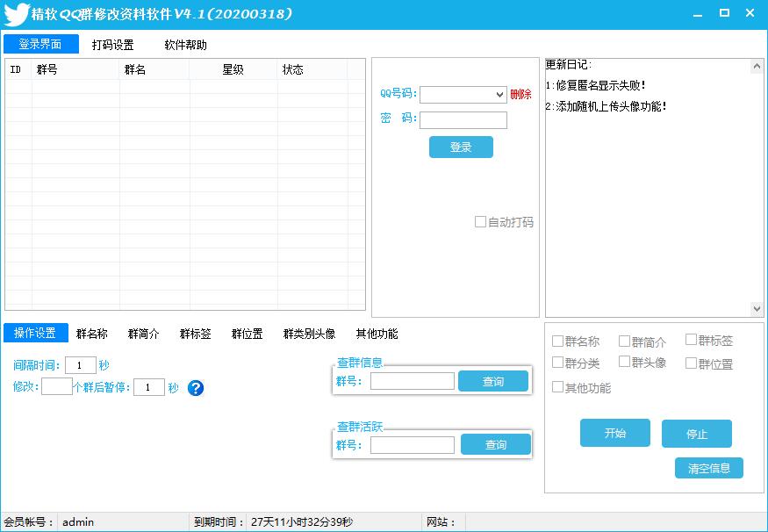
Task: Click the 暂停 seconds input field
Action: [149, 387]
